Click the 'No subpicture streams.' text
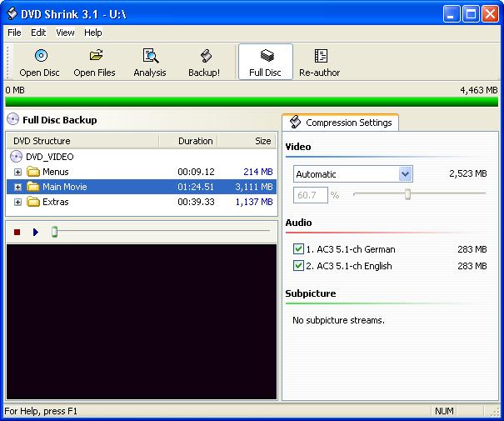The height and width of the screenshot is (421, 504). [x=338, y=320]
